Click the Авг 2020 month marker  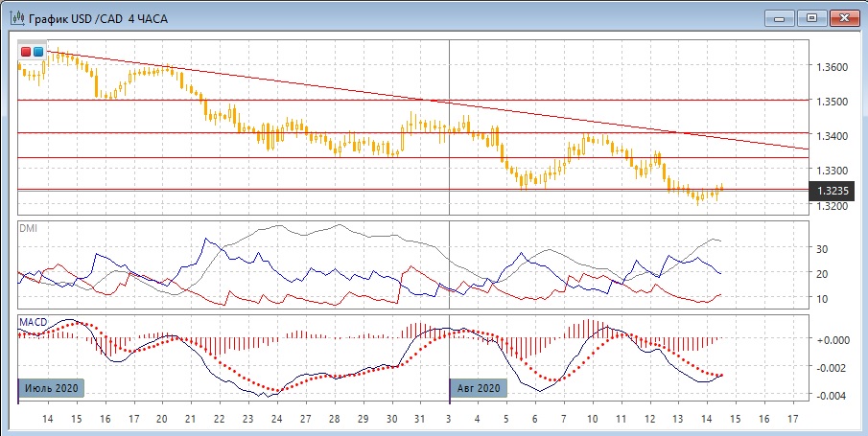coord(477,388)
